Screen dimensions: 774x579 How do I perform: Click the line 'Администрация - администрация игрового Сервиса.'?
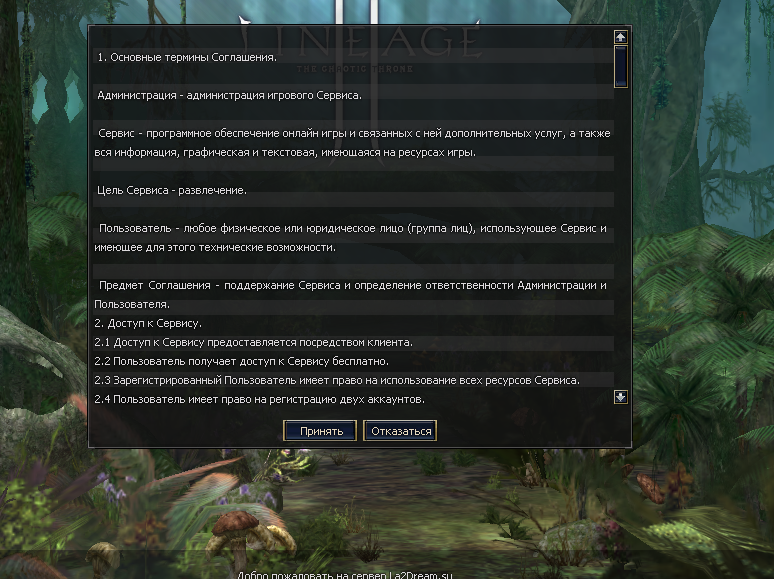230,95
